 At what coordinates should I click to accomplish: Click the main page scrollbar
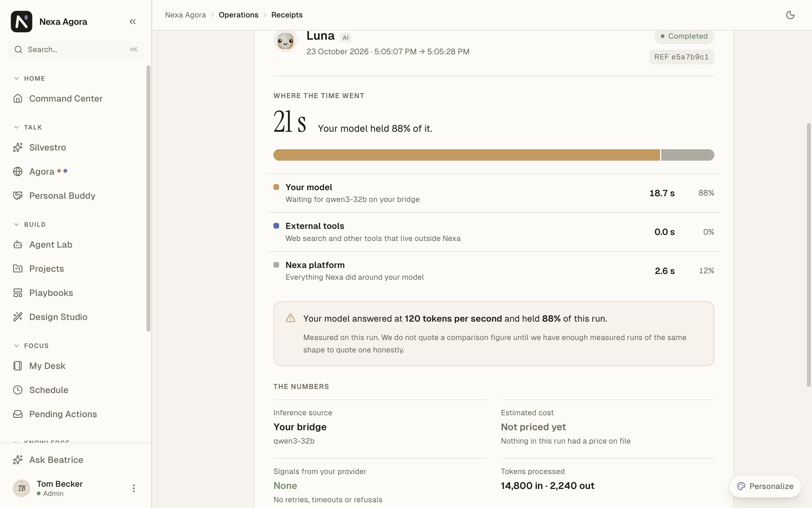(809, 255)
